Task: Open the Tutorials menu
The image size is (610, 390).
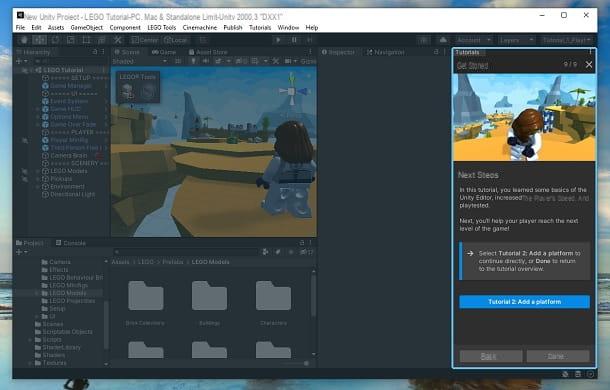Action: (260, 28)
